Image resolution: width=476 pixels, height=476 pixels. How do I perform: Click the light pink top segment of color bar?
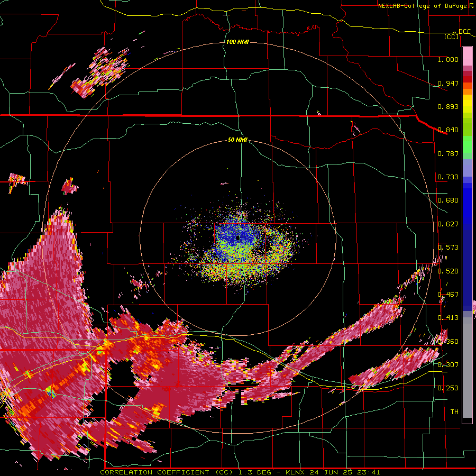(x=467, y=56)
